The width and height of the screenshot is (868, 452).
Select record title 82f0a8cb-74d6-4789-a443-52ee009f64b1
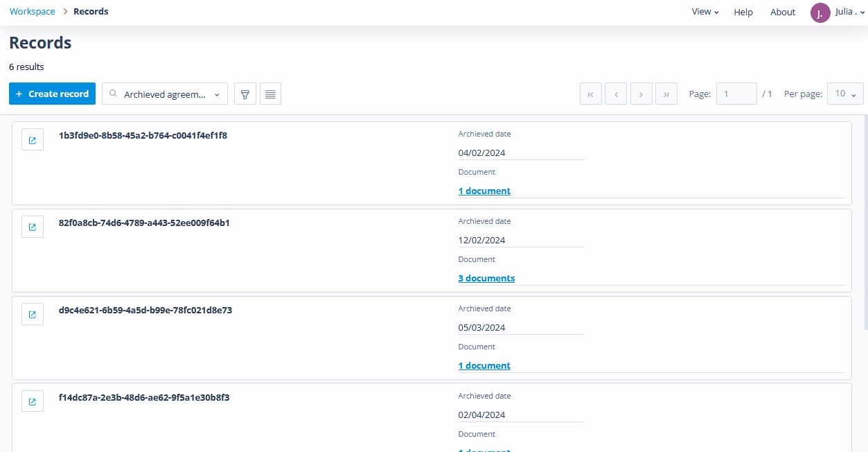(144, 223)
